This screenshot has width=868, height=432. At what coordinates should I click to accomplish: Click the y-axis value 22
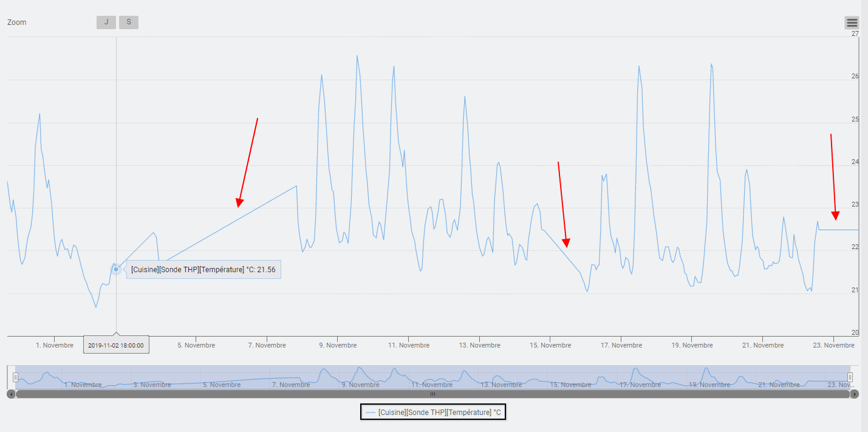(855, 247)
